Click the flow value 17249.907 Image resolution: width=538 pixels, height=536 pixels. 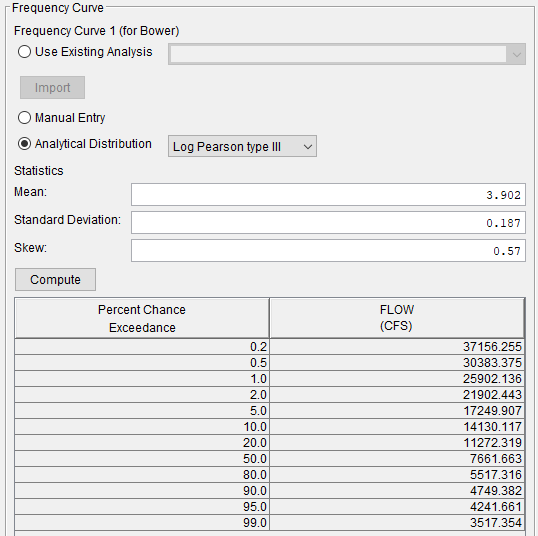397,411
